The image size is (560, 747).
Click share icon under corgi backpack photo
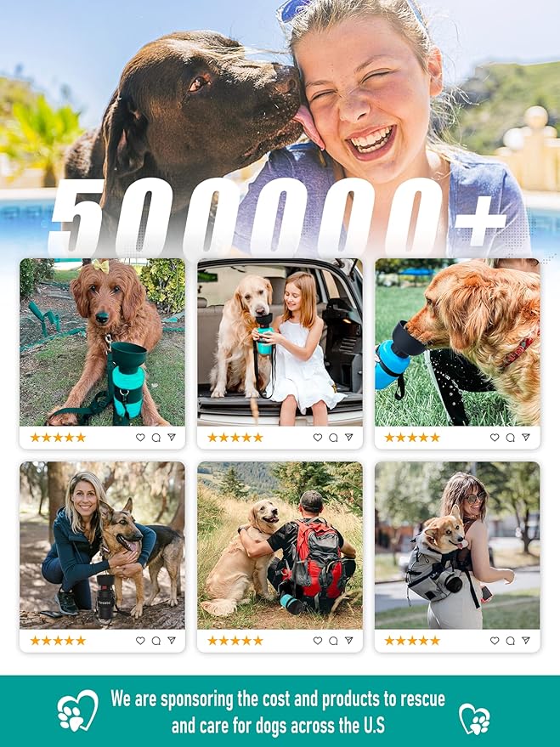tap(526, 641)
